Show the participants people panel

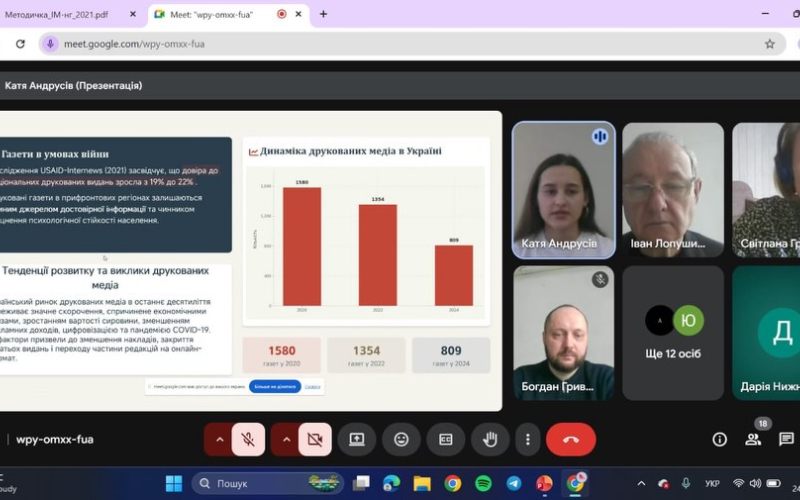(x=753, y=439)
